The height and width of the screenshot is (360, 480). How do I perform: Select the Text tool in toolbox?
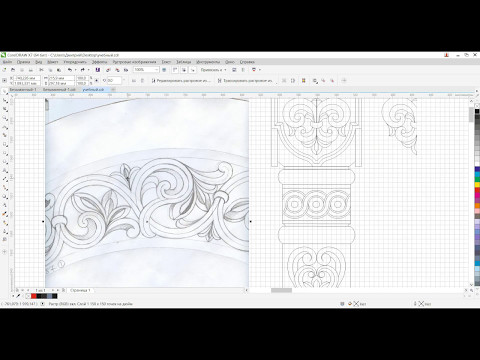5,170
